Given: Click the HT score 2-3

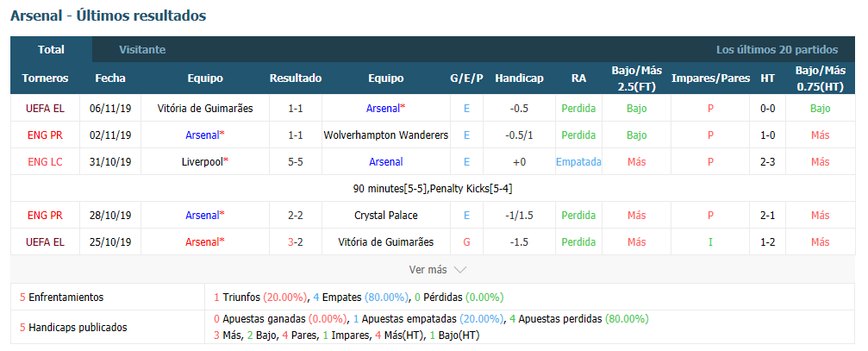Looking at the screenshot, I should click(767, 162).
